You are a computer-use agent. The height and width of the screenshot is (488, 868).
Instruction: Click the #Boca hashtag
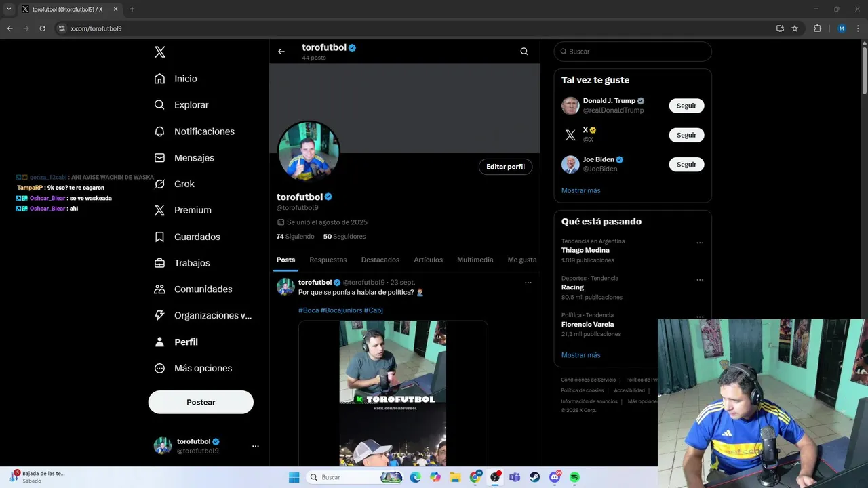pos(309,310)
